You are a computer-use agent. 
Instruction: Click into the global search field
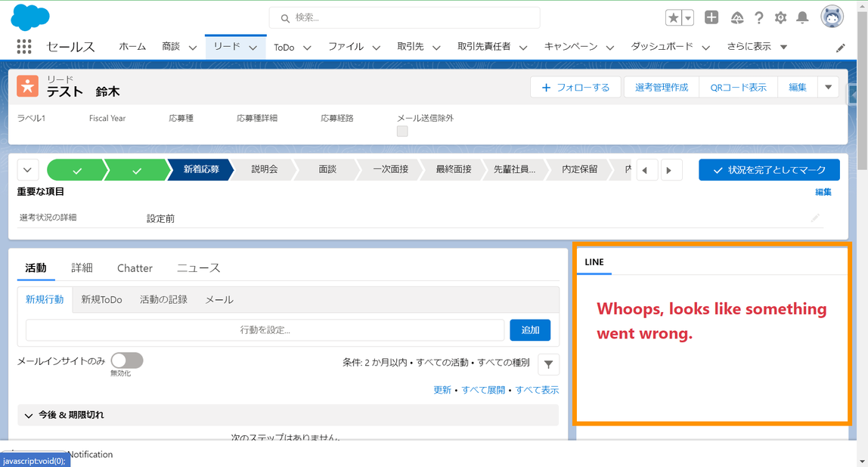click(x=404, y=17)
